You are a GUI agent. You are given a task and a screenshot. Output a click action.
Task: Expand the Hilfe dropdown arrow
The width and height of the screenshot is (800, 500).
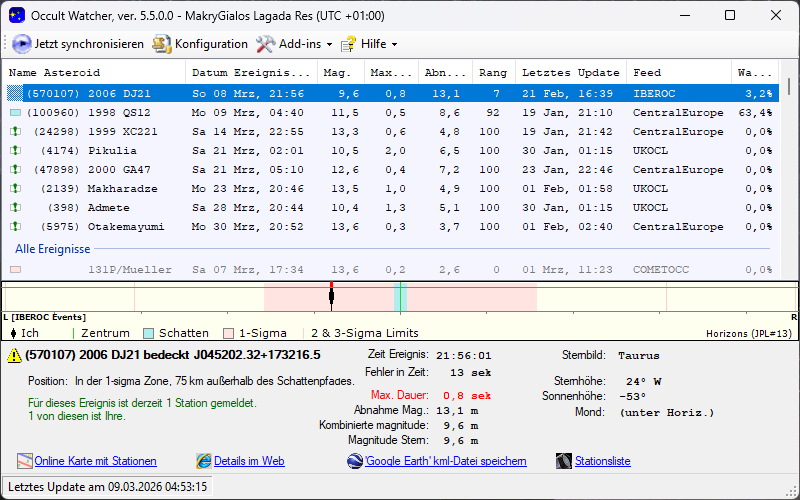click(394, 45)
